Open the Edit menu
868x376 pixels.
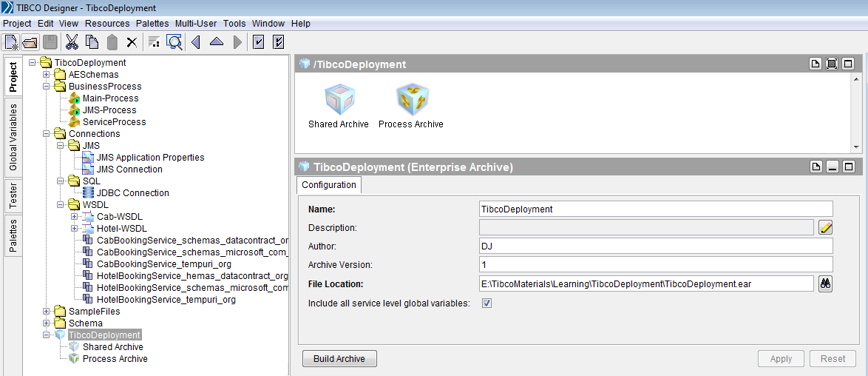(45, 23)
